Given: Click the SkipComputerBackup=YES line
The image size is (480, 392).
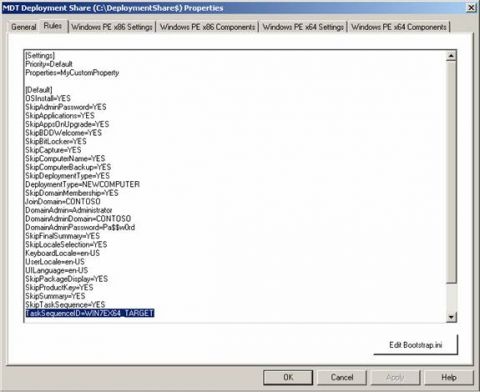Looking at the screenshot, I should (x=68, y=167).
